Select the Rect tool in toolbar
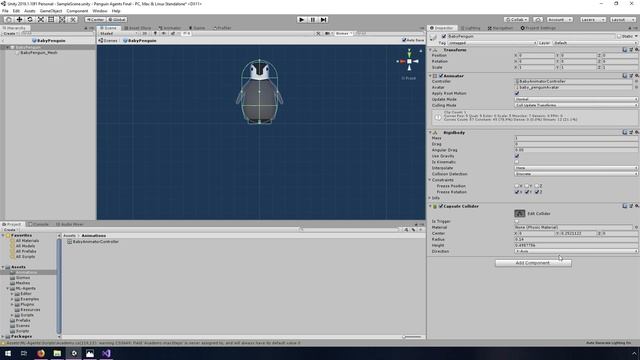The height and width of the screenshot is (360, 640). click(51, 20)
